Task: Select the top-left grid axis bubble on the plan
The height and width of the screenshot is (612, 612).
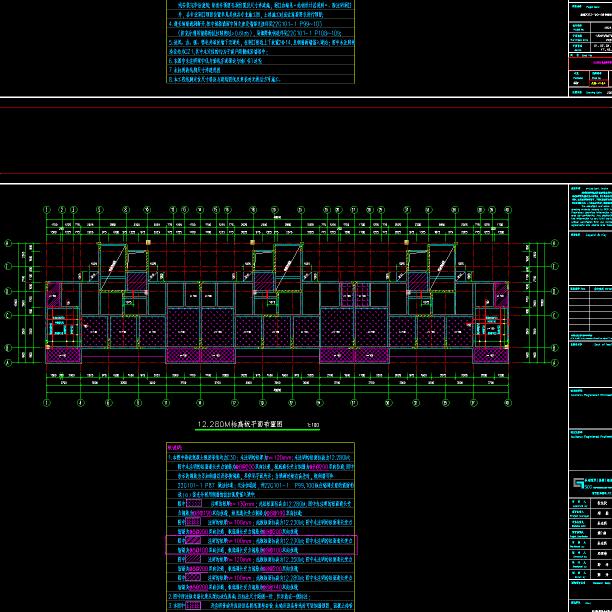Action: 49,208
